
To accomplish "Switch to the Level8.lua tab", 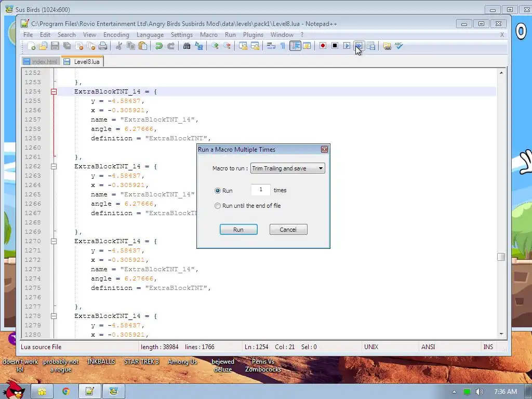I will (82, 61).
